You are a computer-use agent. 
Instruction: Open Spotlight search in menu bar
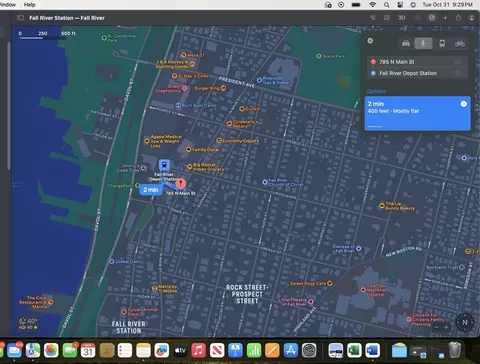(386, 5)
